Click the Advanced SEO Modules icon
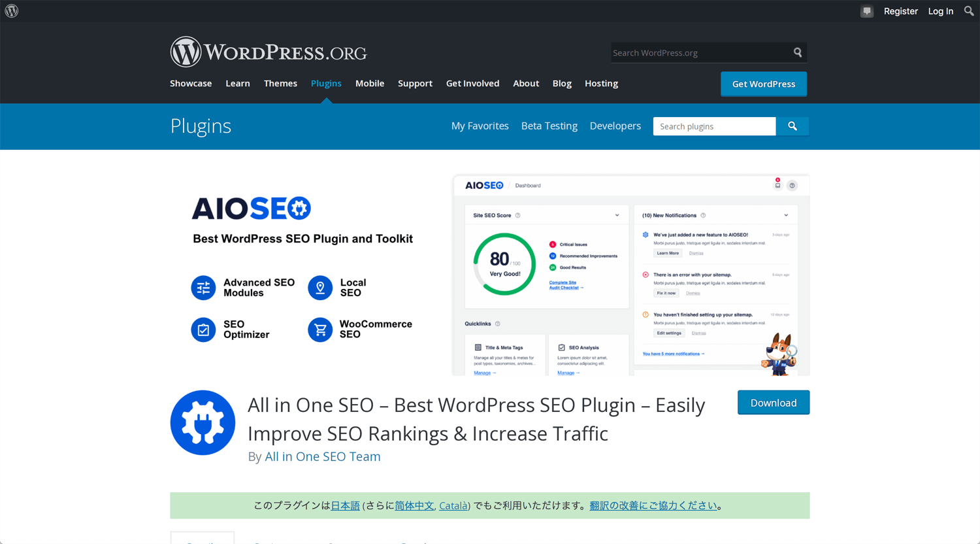 click(203, 288)
